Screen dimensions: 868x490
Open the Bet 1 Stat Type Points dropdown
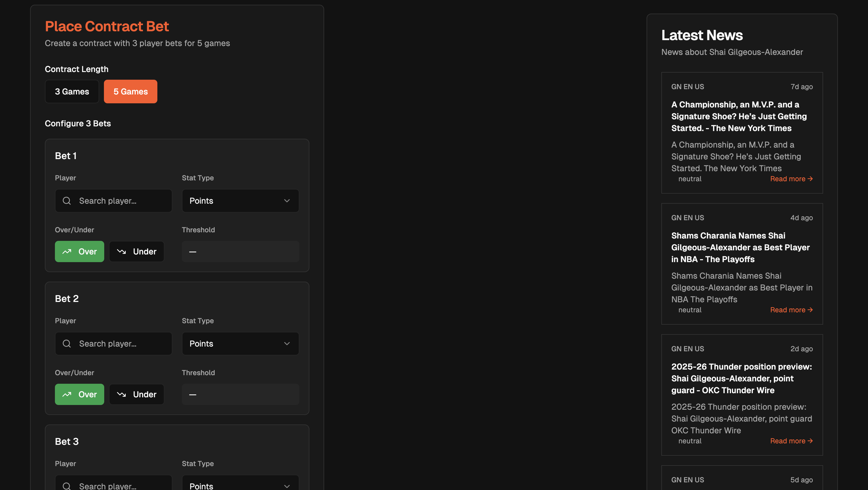(240, 201)
